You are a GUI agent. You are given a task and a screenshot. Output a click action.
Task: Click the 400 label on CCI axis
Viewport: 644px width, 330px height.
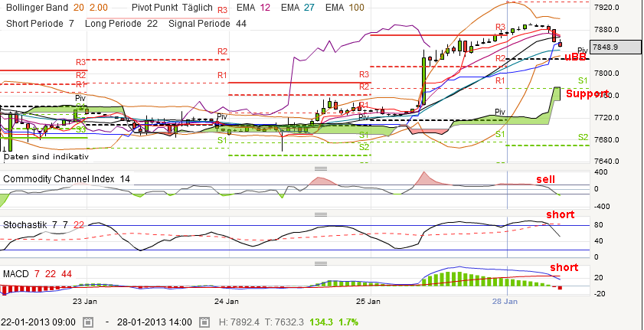click(600, 172)
